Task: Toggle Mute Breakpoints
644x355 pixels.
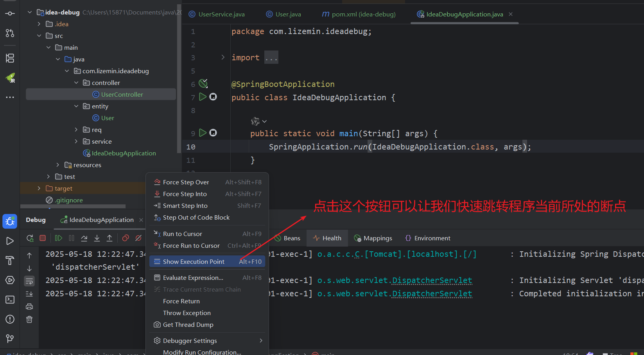Action: click(138, 238)
